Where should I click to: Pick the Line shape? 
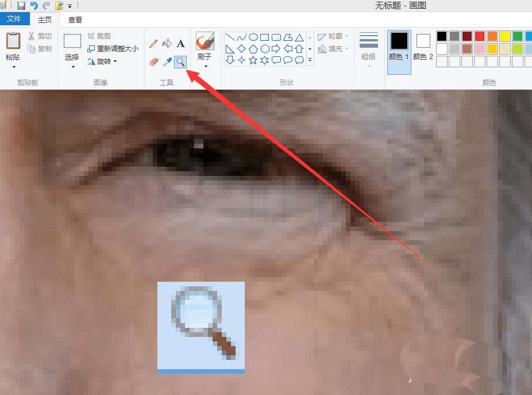point(230,37)
